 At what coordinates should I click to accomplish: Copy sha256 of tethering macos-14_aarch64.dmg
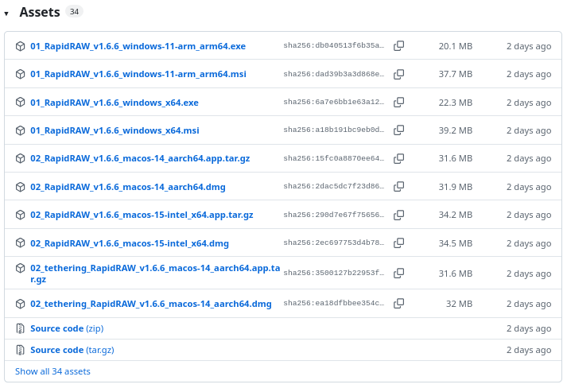click(399, 304)
